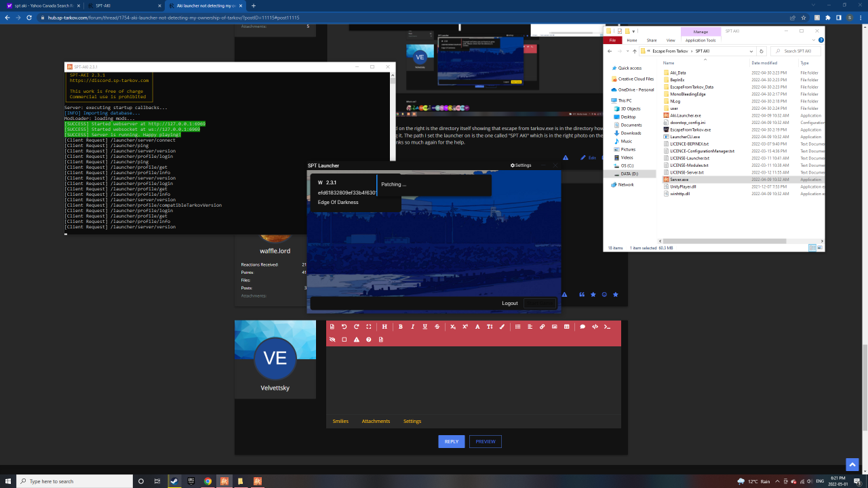The width and height of the screenshot is (868, 488).
Task: Open the File menu in File Explorer
Action: pyautogui.click(x=612, y=40)
